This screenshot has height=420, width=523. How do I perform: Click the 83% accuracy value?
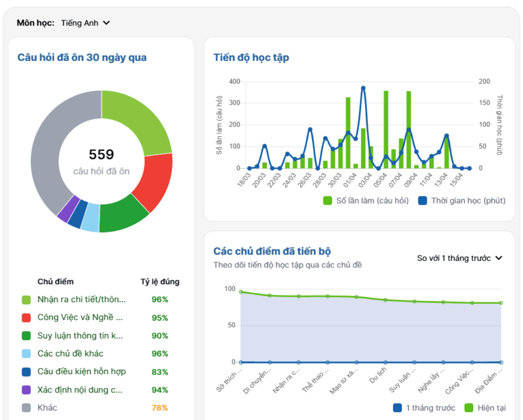(160, 372)
